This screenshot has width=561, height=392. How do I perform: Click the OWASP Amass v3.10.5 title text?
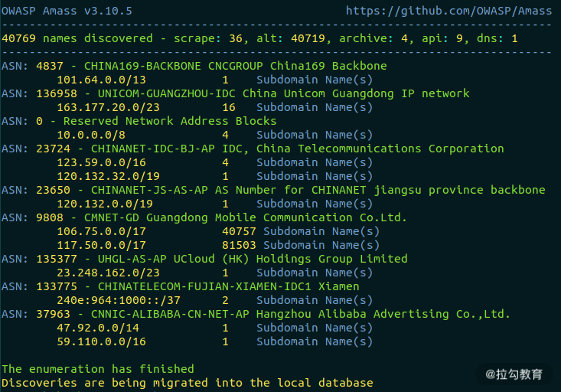click(67, 11)
